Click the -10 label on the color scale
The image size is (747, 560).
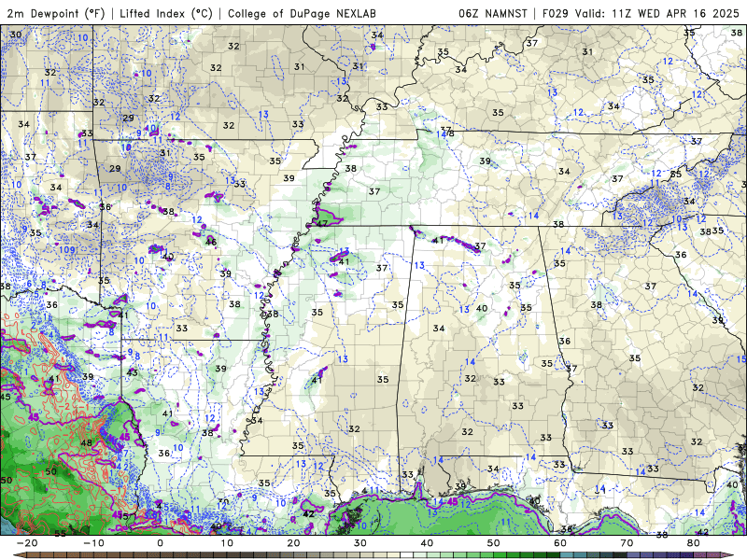coord(93,543)
